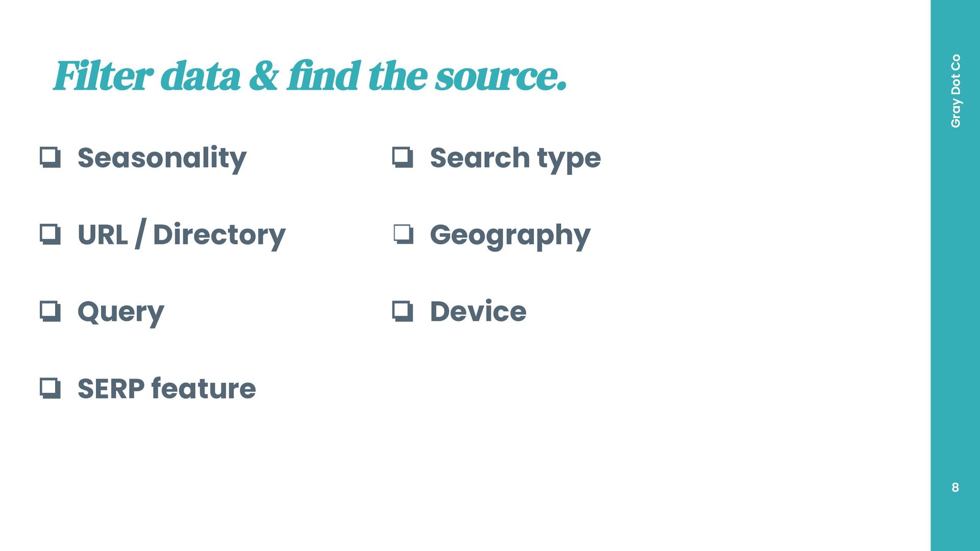
Task: Check the SERP feature box
Action: (50, 388)
